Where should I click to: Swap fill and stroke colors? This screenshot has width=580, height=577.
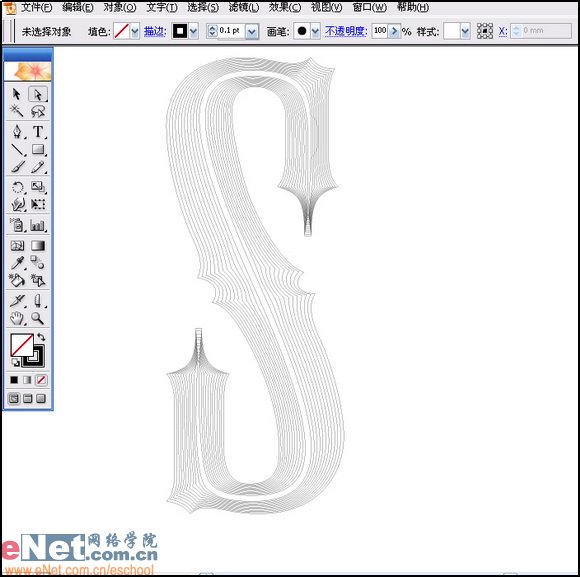pos(41,337)
